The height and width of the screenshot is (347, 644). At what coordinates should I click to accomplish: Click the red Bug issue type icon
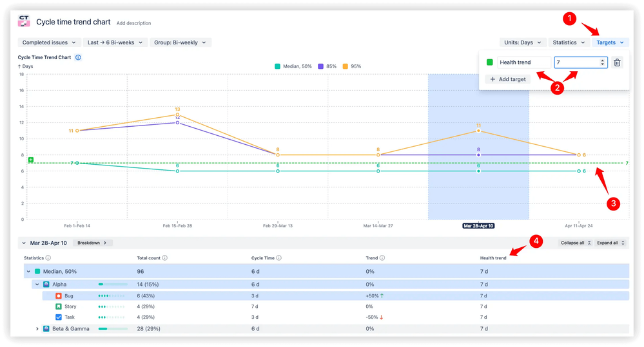click(58, 295)
